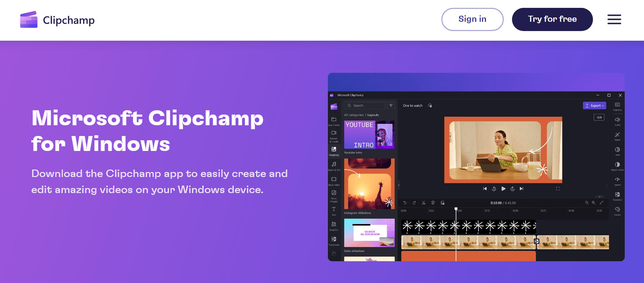Open the Export dropdown
The image size is (644, 283).
pyautogui.click(x=594, y=106)
